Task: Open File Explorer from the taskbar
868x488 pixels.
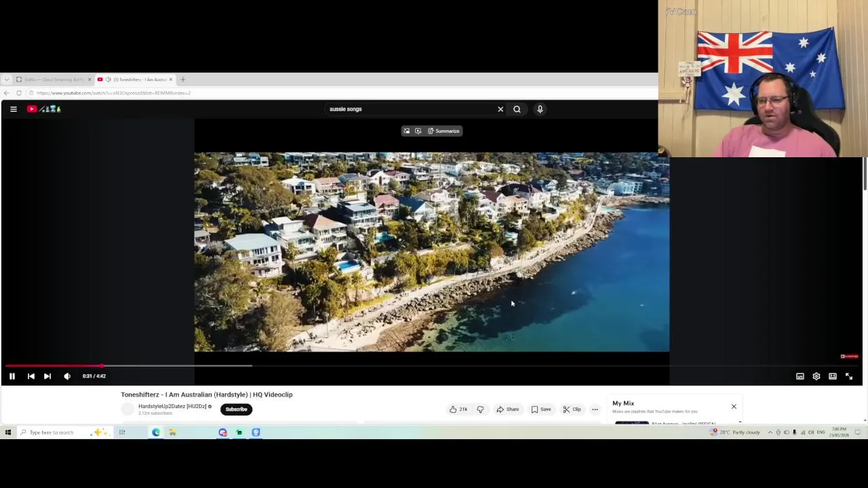Action: pyautogui.click(x=172, y=432)
